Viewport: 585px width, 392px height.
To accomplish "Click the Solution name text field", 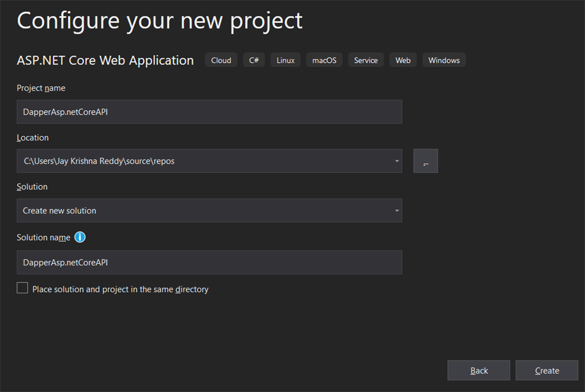I will (x=209, y=262).
